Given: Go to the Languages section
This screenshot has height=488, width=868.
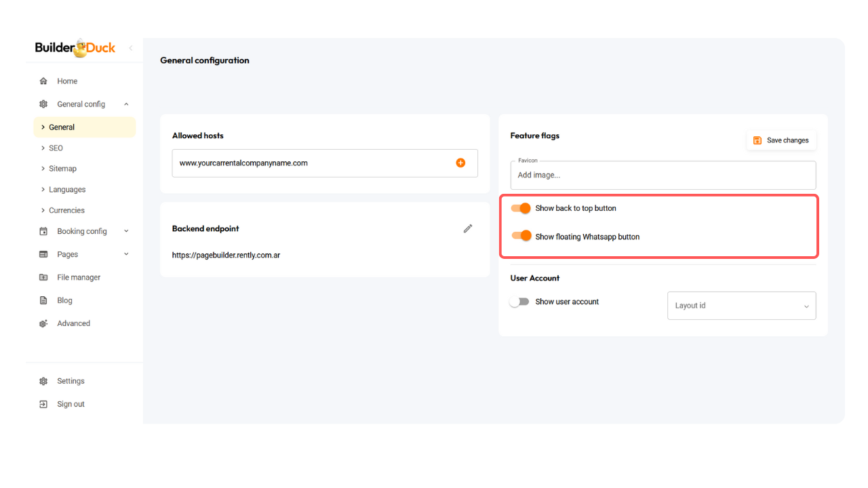Looking at the screenshot, I should [67, 190].
